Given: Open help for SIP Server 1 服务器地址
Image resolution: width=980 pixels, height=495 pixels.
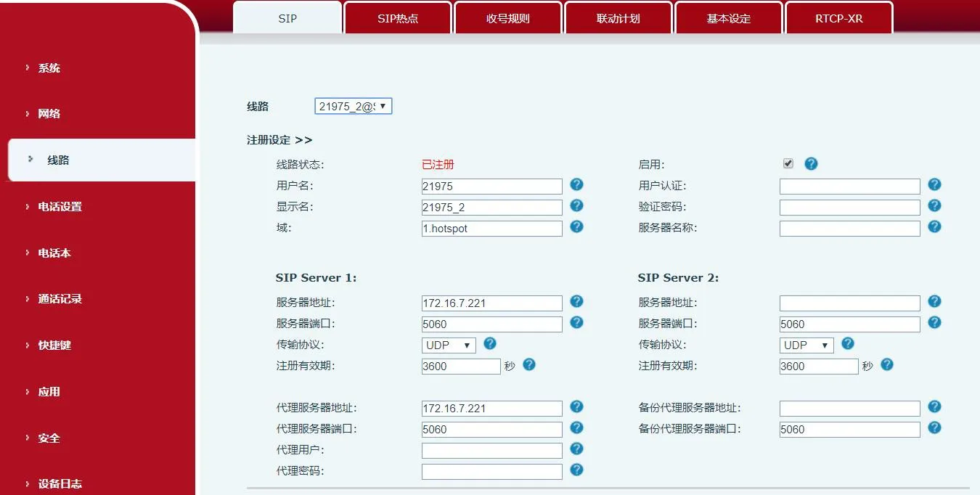Looking at the screenshot, I should coord(576,303).
